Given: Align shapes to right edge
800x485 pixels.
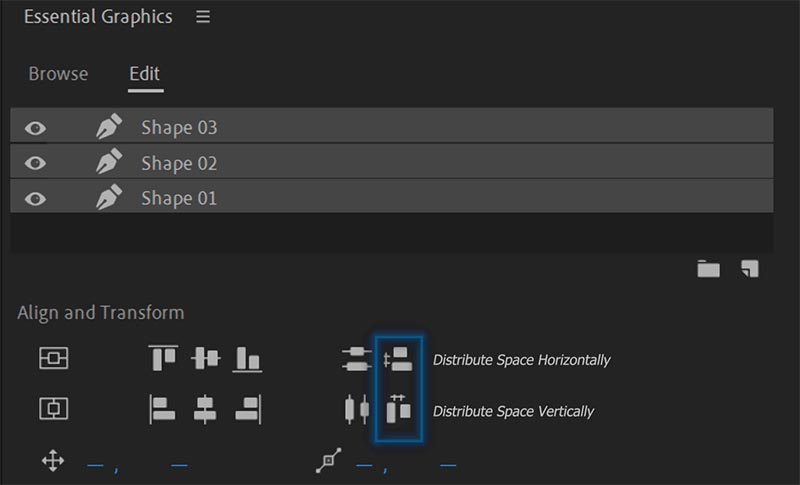Looking at the screenshot, I should coord(247,409).
